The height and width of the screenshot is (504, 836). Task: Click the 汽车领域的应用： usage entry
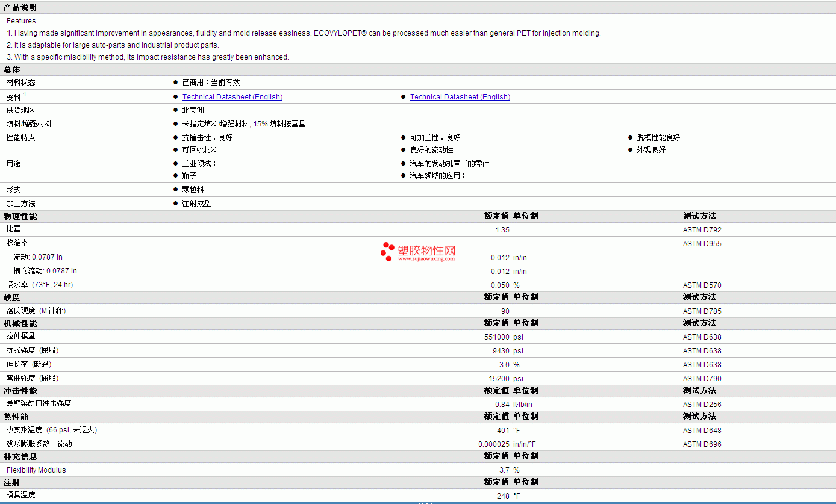[x=438, y=176]
